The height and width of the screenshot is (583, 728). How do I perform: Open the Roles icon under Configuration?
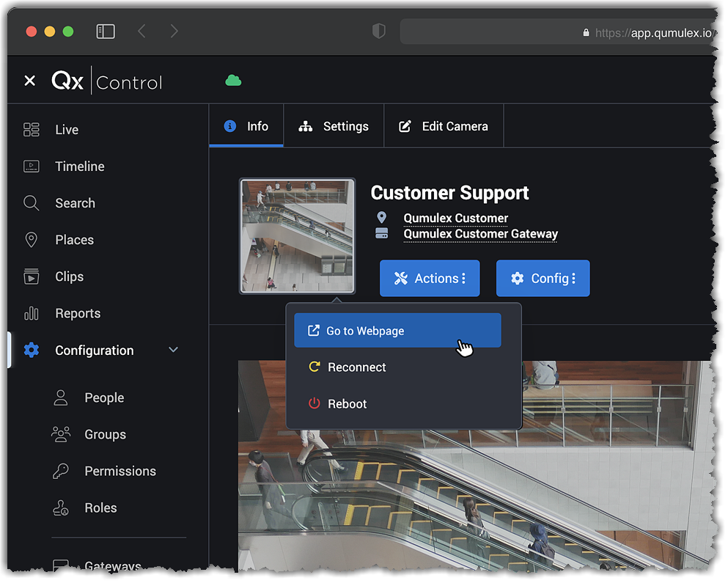61,507
